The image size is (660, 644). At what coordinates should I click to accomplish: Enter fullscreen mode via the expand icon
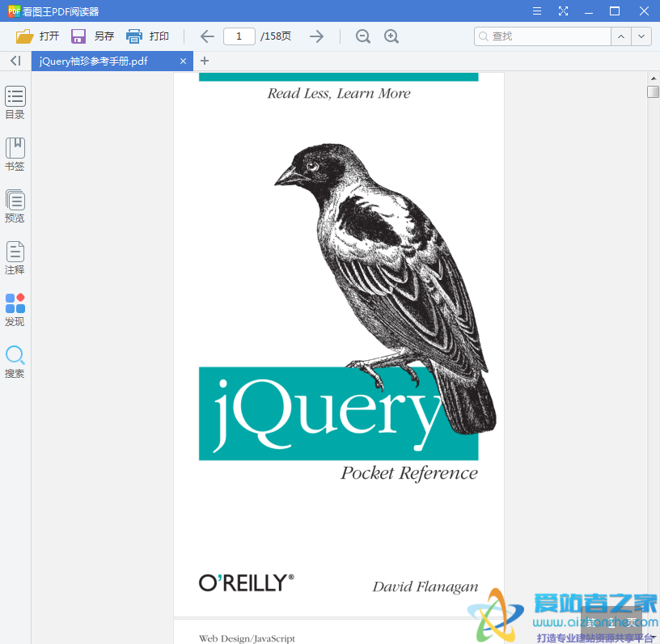(563, 11)
